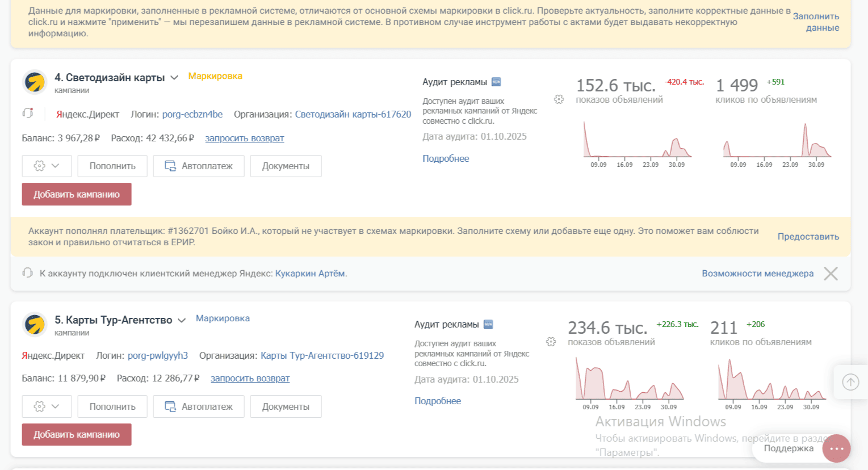The height and width of the screenshot is (470, 868).
Task: Request refund for Светодизайн карты balance
Action: (245, 138)
